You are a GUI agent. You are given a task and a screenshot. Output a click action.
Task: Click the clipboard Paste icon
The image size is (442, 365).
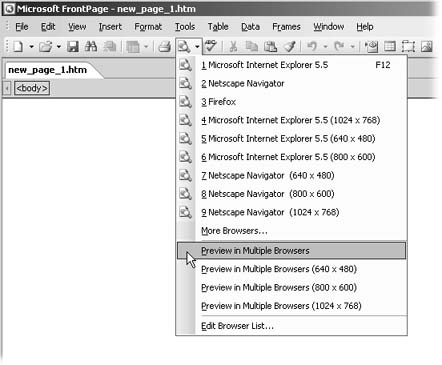[x=270, y=47]
